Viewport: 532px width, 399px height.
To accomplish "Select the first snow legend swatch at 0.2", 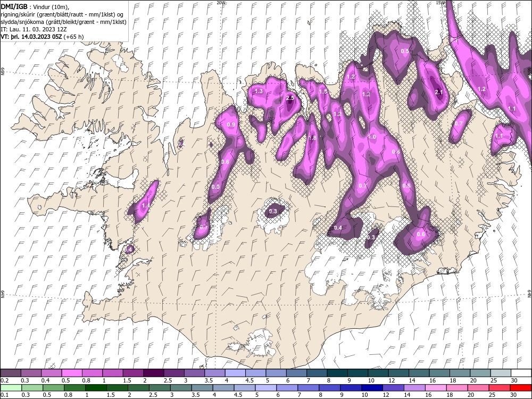I will point(11,373).
